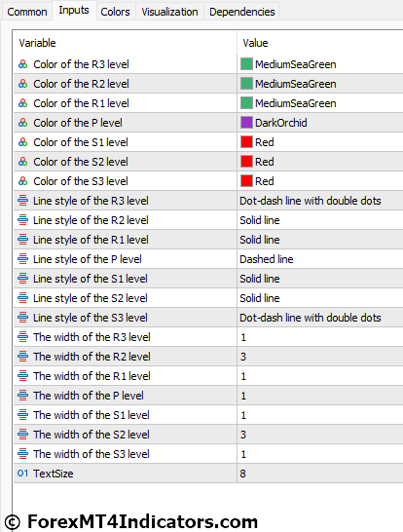
Task: Select 'Line style of the P level' label
Action: [x=87, y=259]
